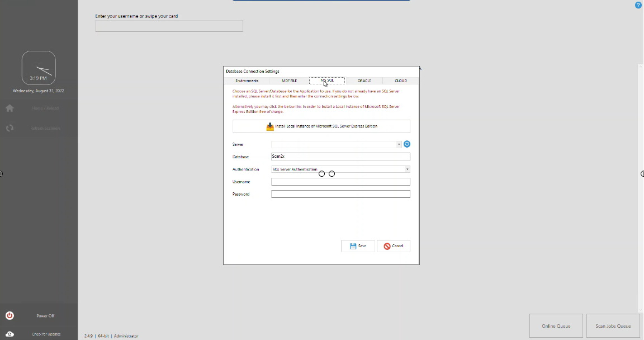Open the Online Queue
This screenshot has width=644, height=340.
point(556,325)
